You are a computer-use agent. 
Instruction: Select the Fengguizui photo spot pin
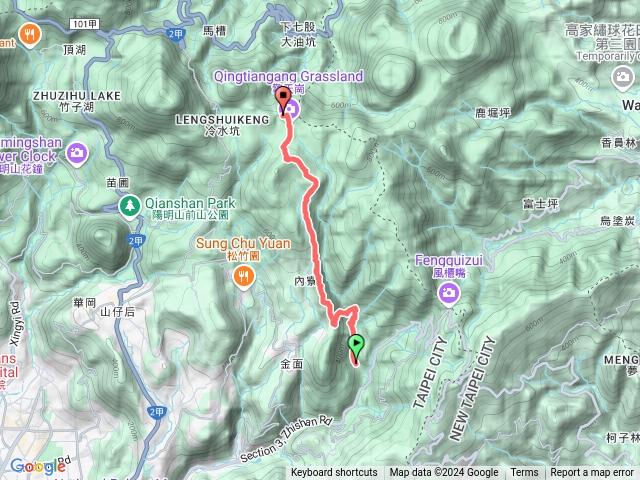(449, 294)
